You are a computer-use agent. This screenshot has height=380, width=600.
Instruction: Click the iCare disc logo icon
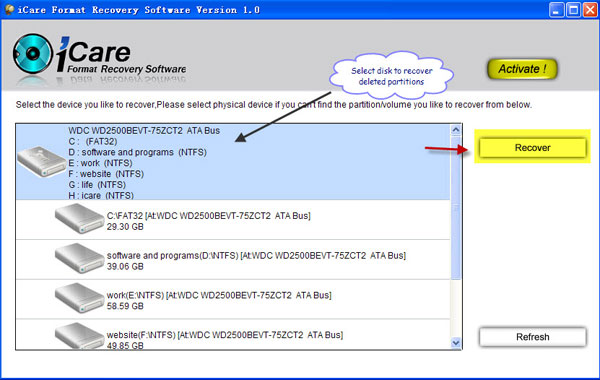point(33,54)
